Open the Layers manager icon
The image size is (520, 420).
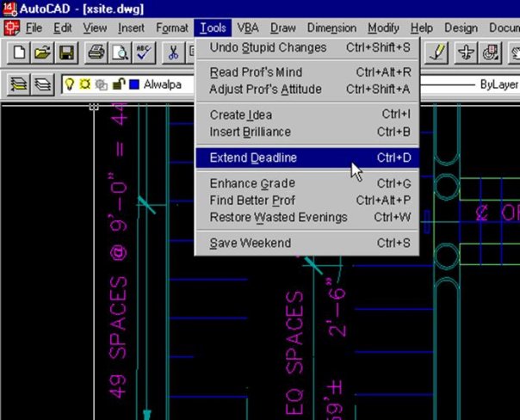click(x=41, y=85)
